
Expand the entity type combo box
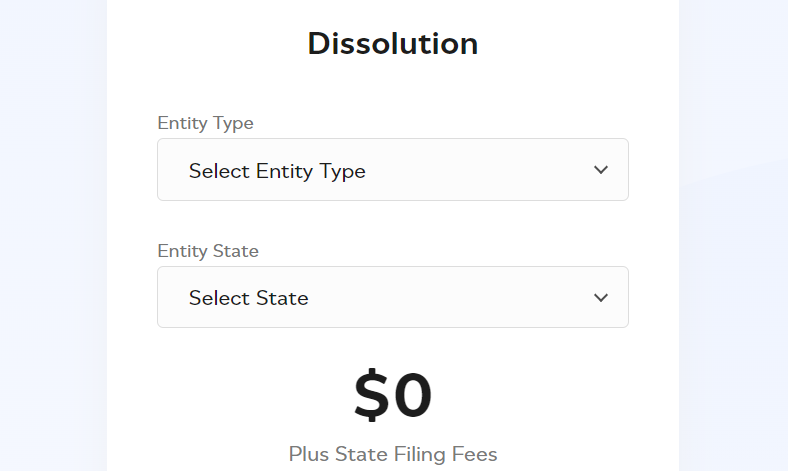coord(392,170)
